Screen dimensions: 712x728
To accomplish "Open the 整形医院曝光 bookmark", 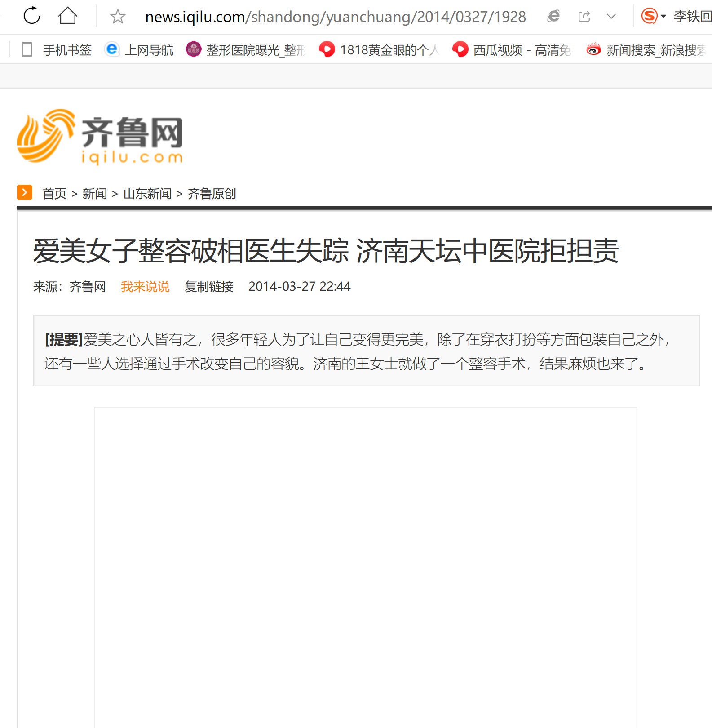I will pyautogui.click(x=245, y=49).
